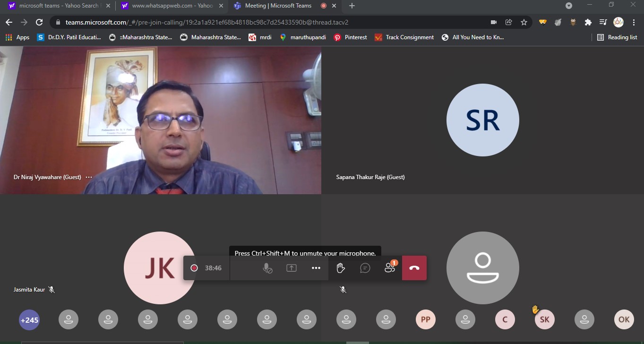This screenshot has width=644, height=344.
Task: Select the OK participant avatar
Action: tap(624, 320)
